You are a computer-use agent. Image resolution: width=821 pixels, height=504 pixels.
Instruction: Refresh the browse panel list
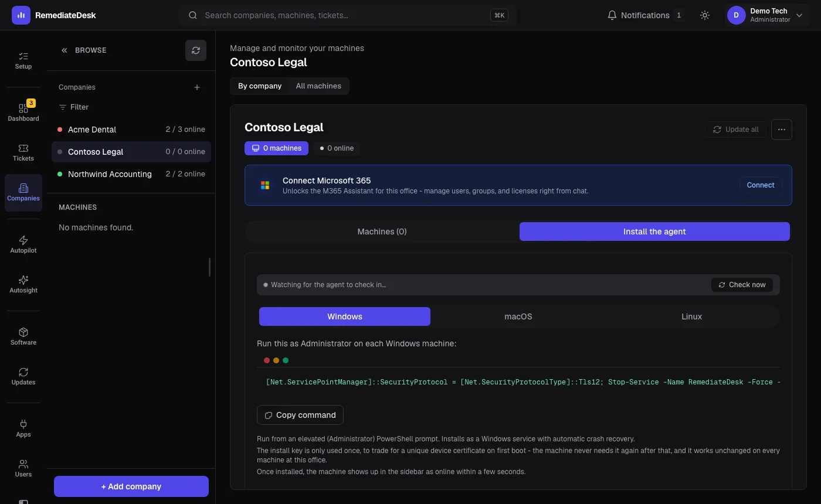pyautogui.click(x=196, y=50)
